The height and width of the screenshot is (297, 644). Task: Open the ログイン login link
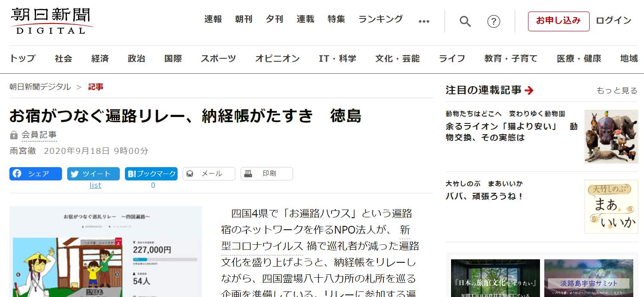(613, 21)
